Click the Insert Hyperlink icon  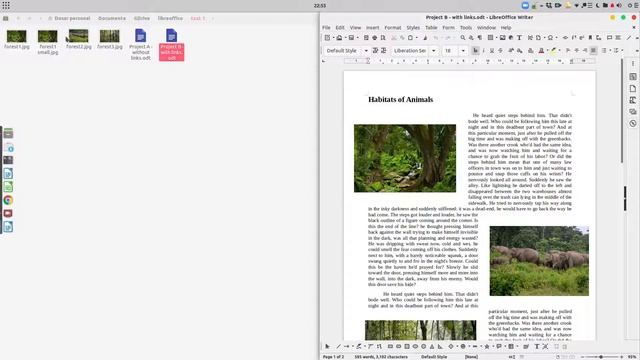[565, 38]
